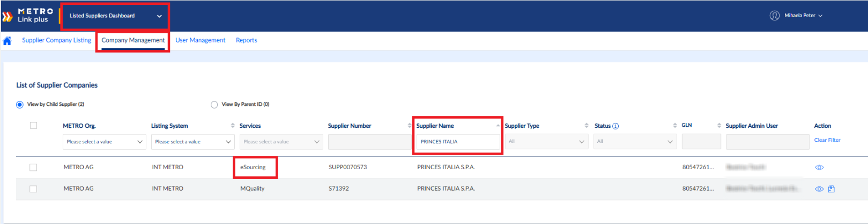Click INT METRO in MQuality row
The image size is (868, 224).
point(167,189)
